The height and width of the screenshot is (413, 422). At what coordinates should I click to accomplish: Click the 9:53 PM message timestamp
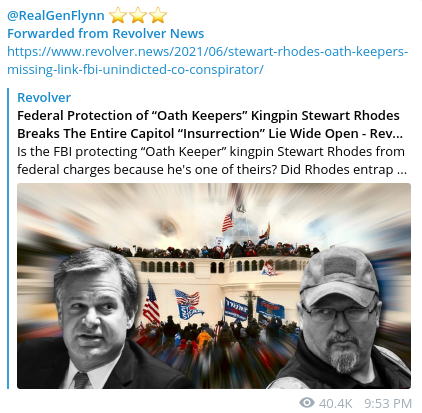pyautogui.click(x=388, y=403)
